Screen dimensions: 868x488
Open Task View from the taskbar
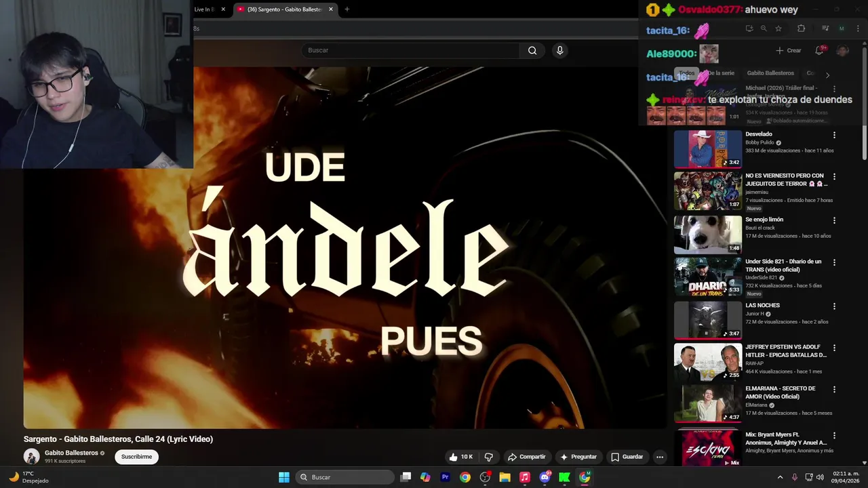[406, 477]
